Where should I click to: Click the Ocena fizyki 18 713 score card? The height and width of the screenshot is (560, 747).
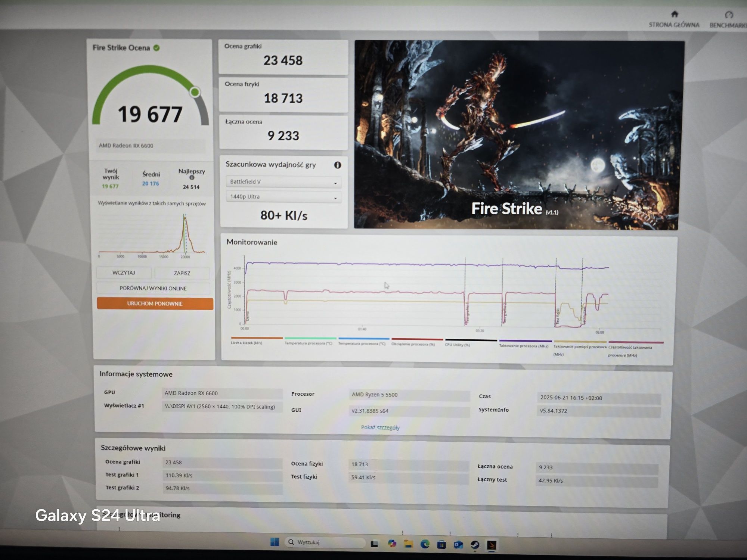click(x=283, y=95)
